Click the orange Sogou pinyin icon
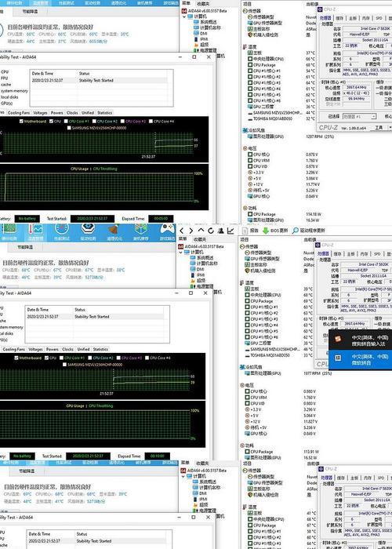 (x=338, y=340)
